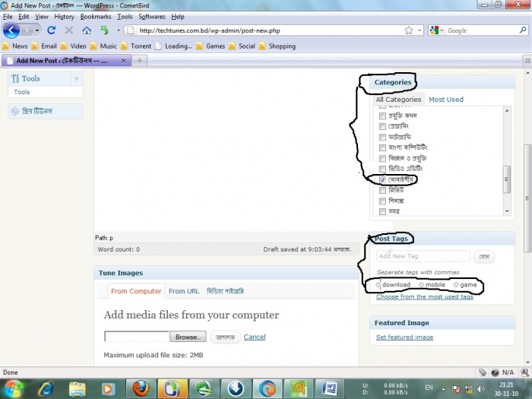Viewport: 532px width, 399px height.
Task: Click the wrench Tools sidebar icon
Action: coord(15,79)
